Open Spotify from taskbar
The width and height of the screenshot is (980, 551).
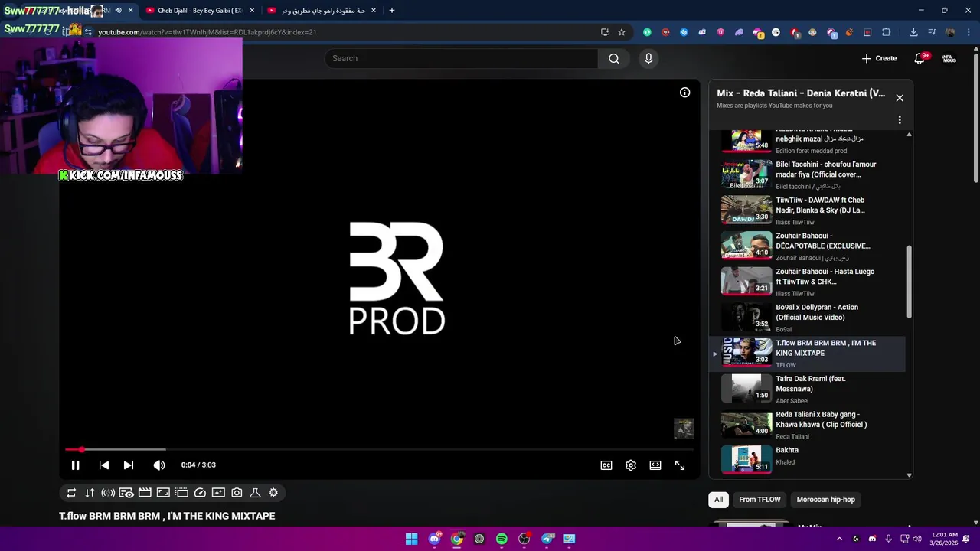[x=501, y=539]
